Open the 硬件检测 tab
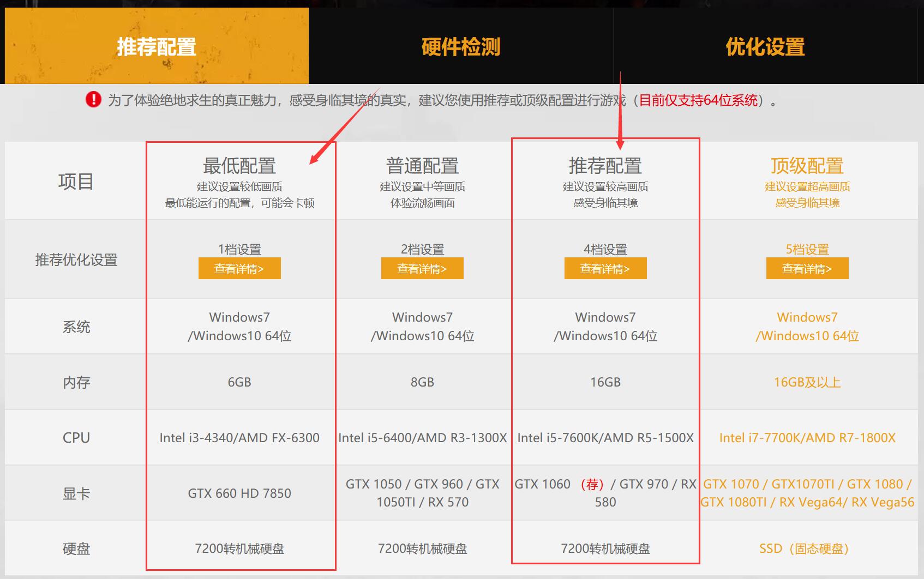 (461, 46)
